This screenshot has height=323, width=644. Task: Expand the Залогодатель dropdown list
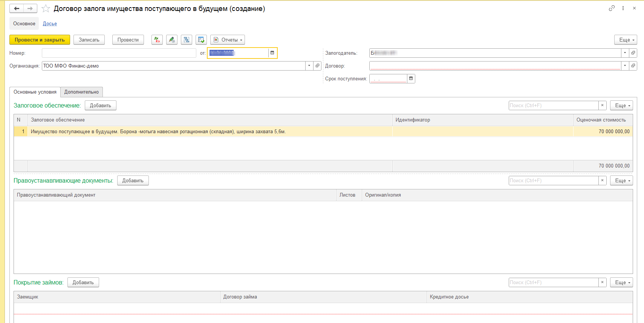(625, 53)
